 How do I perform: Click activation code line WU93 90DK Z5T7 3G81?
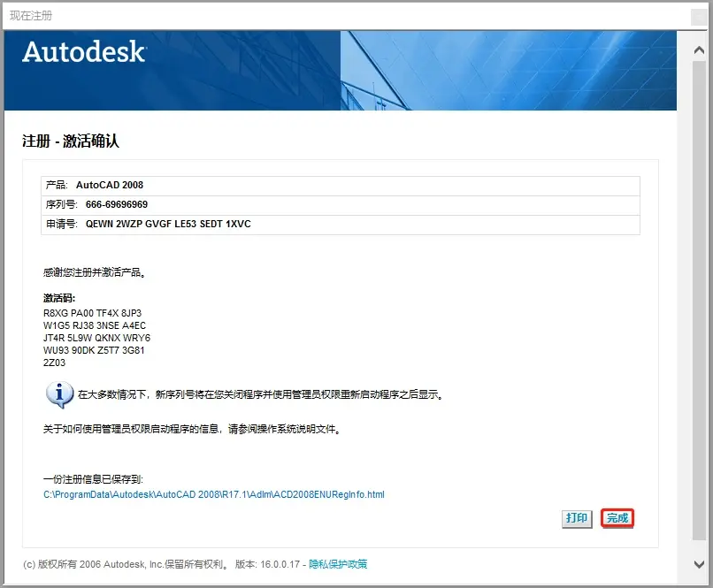tap(94, 350)
